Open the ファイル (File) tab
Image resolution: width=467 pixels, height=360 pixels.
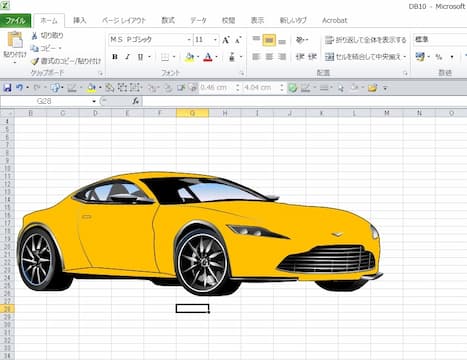15,21
